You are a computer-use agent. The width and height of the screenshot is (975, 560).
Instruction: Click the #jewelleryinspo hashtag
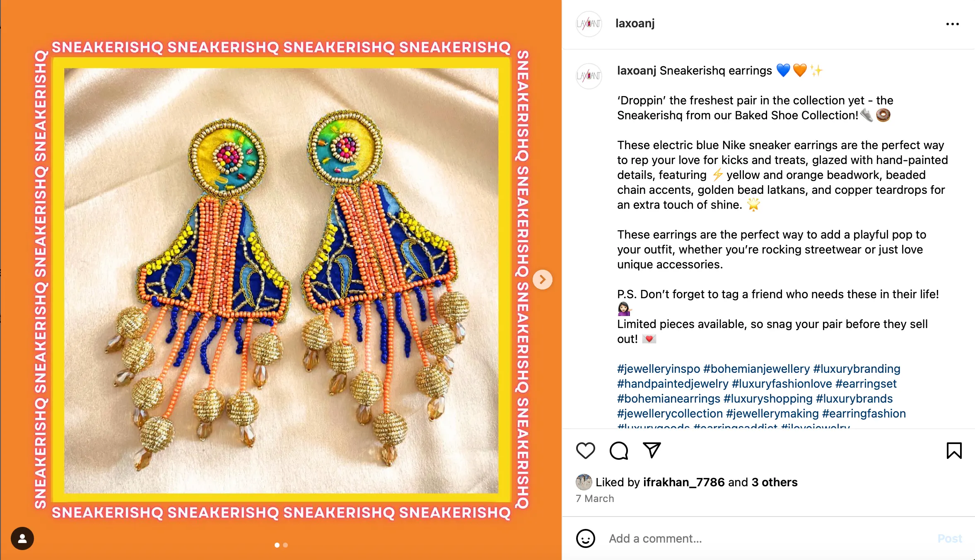tap(658, 369)
